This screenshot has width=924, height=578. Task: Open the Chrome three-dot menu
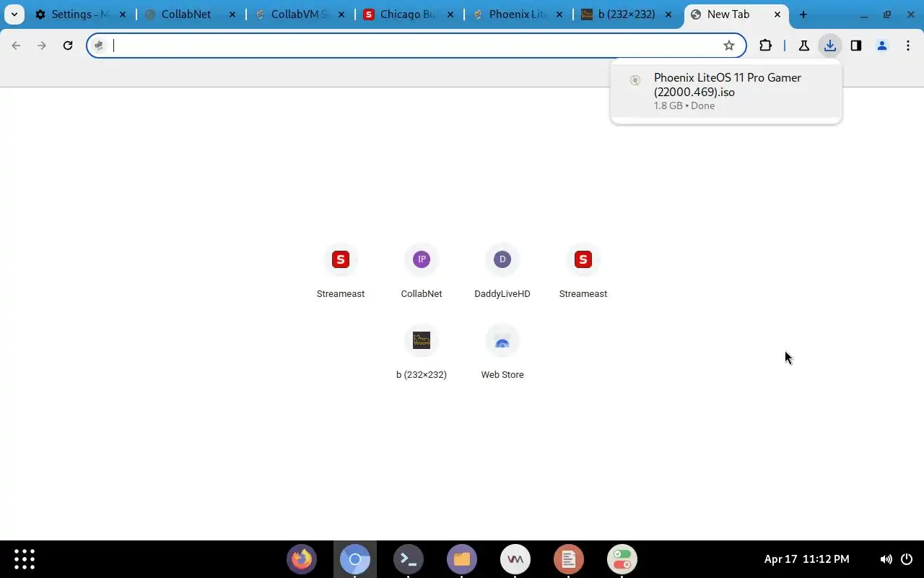(x=908, y=46)
